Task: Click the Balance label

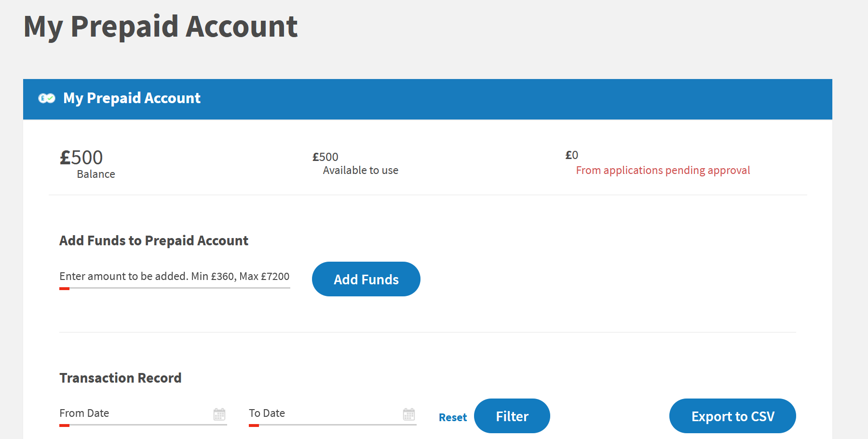Action: 96,174
